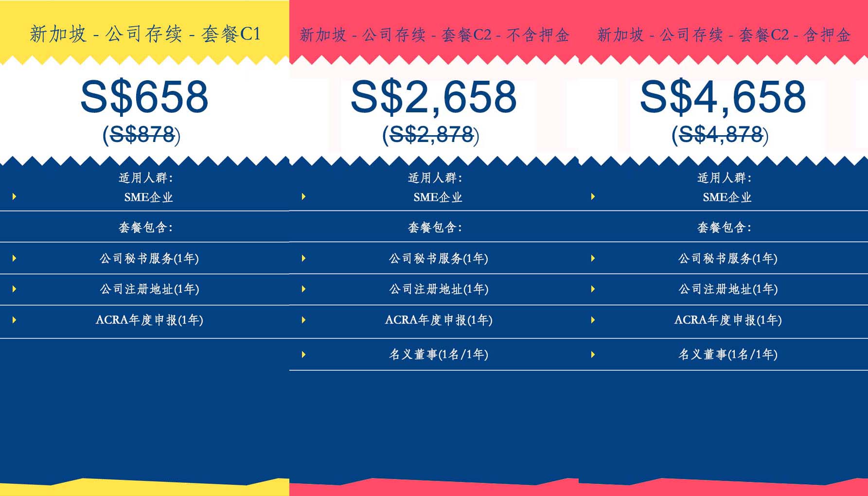Click arrow beside 公司注册地址 in C2 含押金 column

coord(593,289)
